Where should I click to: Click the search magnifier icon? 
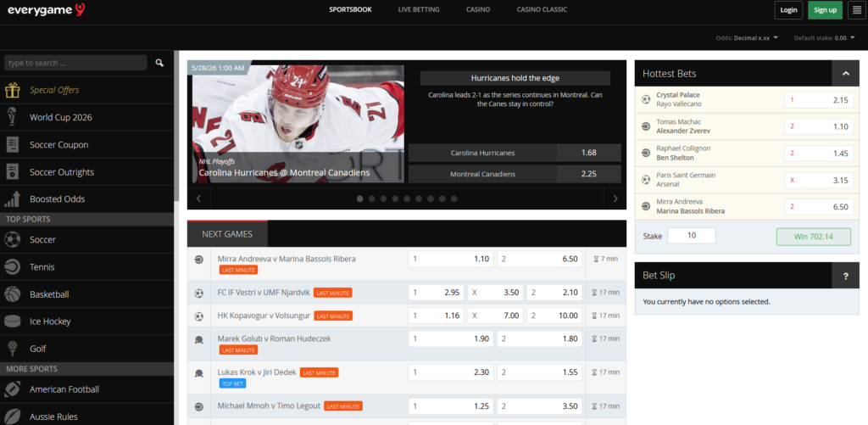(159, 63)
